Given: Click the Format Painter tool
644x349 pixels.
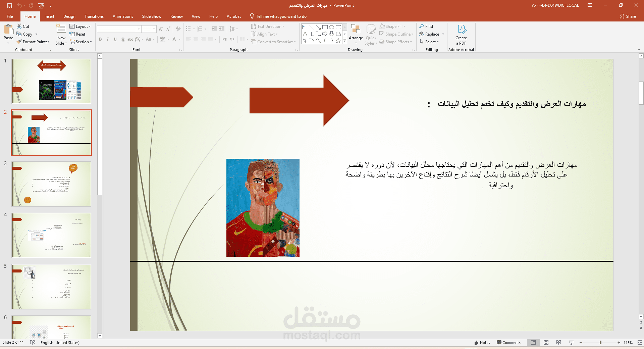Looking at the screenshot, I should [x=33, y=42].
